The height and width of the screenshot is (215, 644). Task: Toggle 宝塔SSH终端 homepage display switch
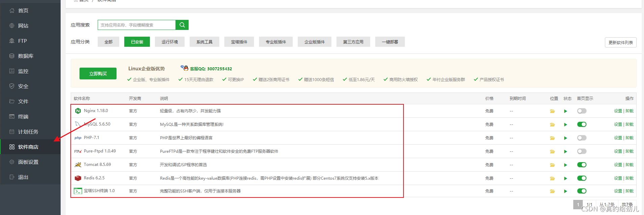[582, 191]
